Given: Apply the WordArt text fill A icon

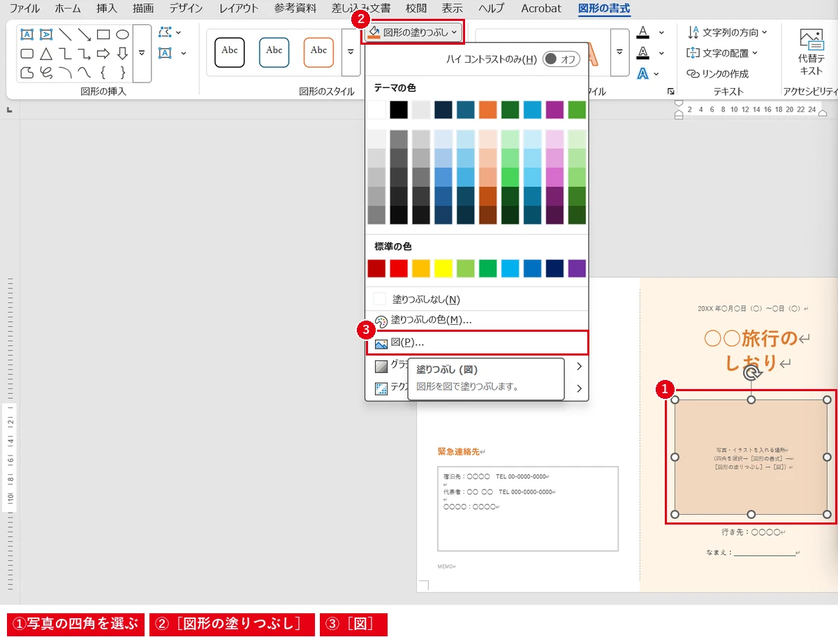Looking at the screenshot, I should 643,32.
